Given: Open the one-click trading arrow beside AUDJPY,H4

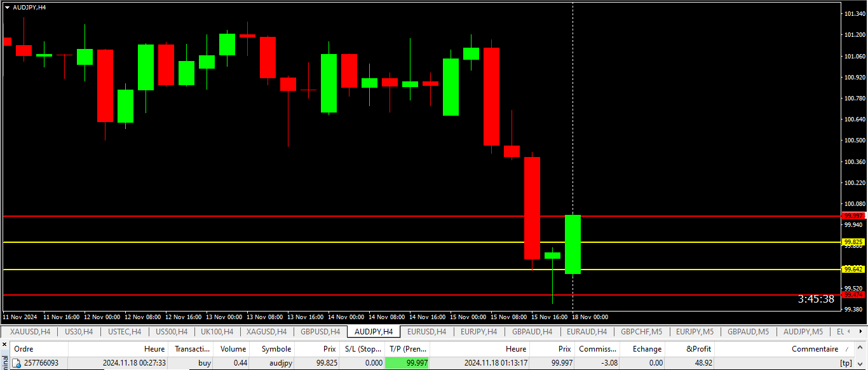Looking at the screenshot, I should 7,7.
